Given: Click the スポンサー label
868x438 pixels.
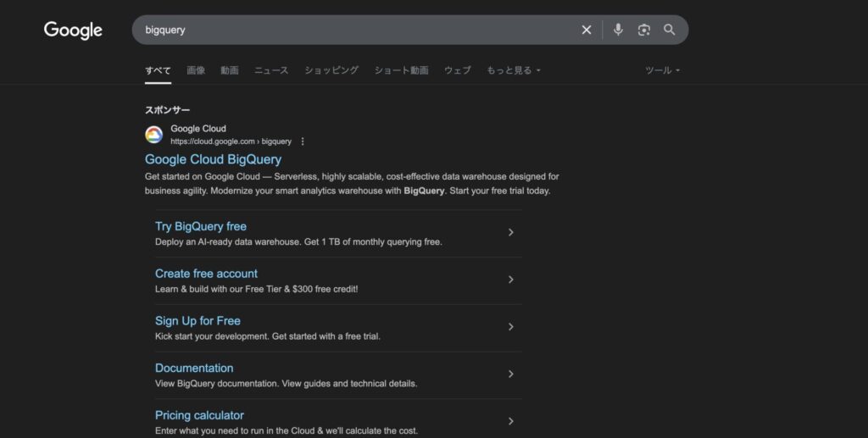Looking at the screenshot, I should [167, 110].
